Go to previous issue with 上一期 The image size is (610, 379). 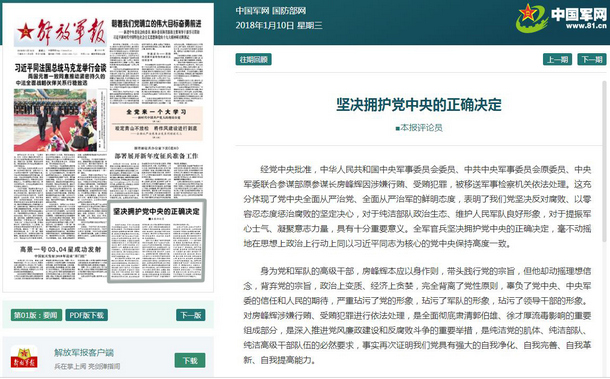tap(557, 60)
